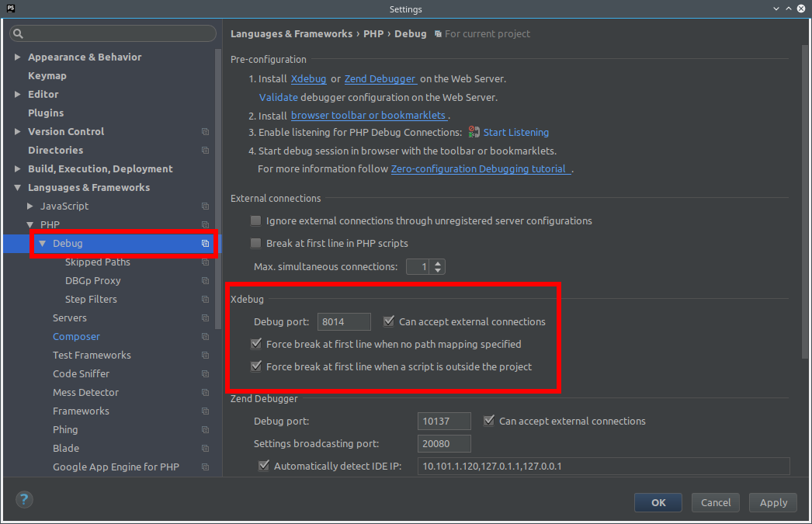The width and height of the screenshot is (812, 524).
Task: Decrease Max simultaneous connections with down arrow
Action: pyautogui.click(x=438, y=270)
